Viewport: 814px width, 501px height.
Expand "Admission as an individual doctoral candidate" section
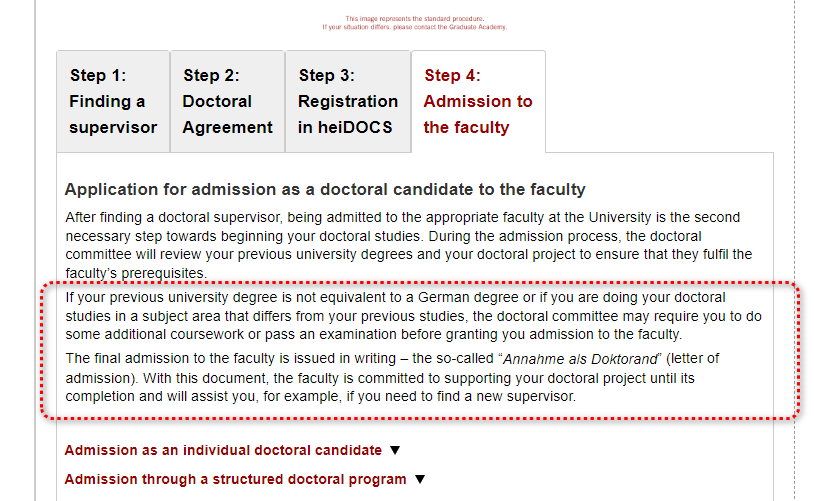[x=223, y=450]
